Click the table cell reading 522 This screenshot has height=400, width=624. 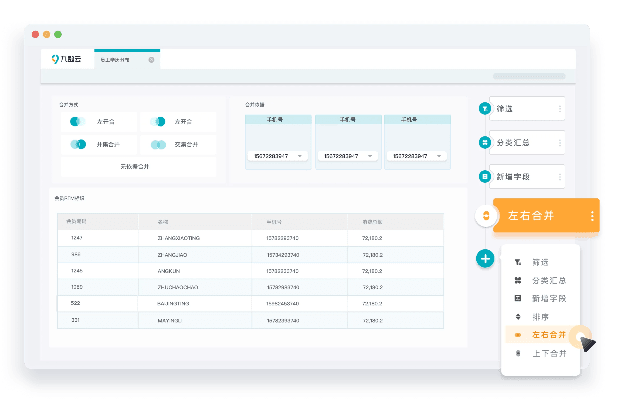(98, 303)
